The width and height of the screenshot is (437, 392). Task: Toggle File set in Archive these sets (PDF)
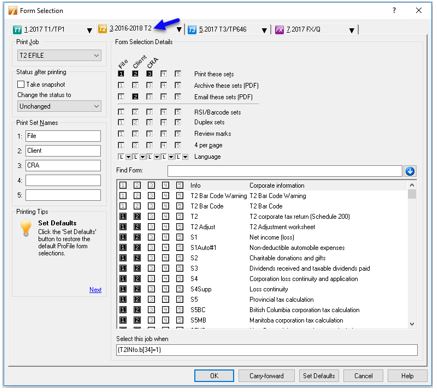(121, 85)
